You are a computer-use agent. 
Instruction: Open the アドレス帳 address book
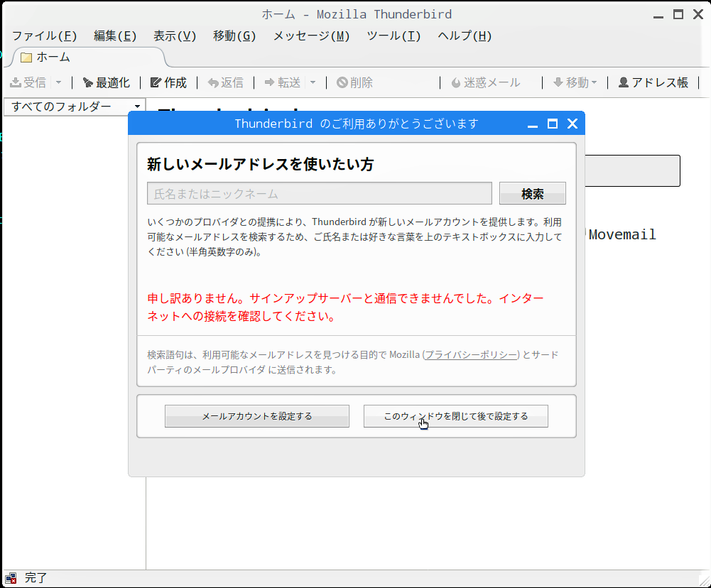click(x=653, y=82)
